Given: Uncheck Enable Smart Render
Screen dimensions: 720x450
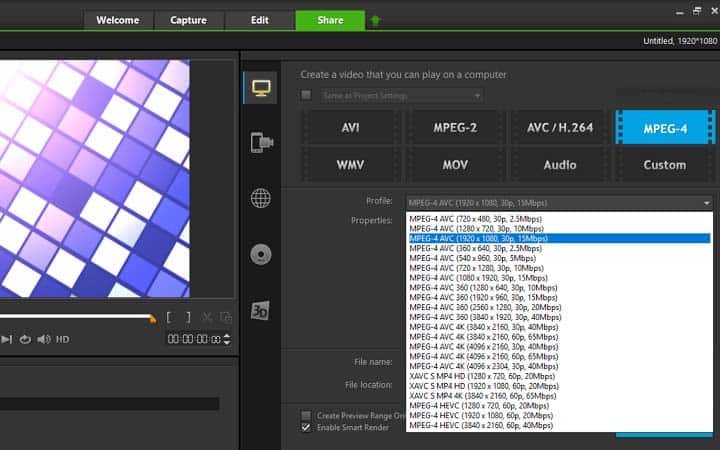Looking at the screenshot, I should click(x=306, y=428).
